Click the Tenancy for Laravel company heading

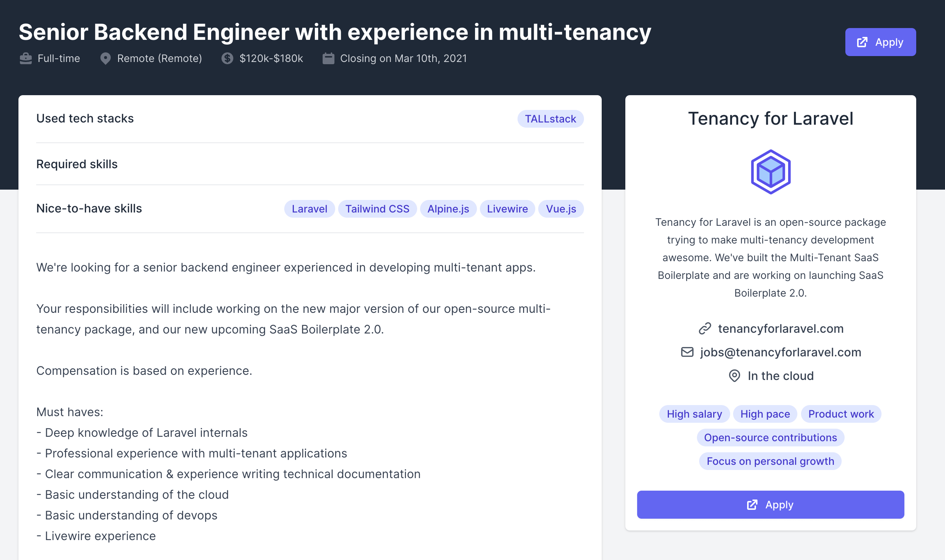(770, 118)
